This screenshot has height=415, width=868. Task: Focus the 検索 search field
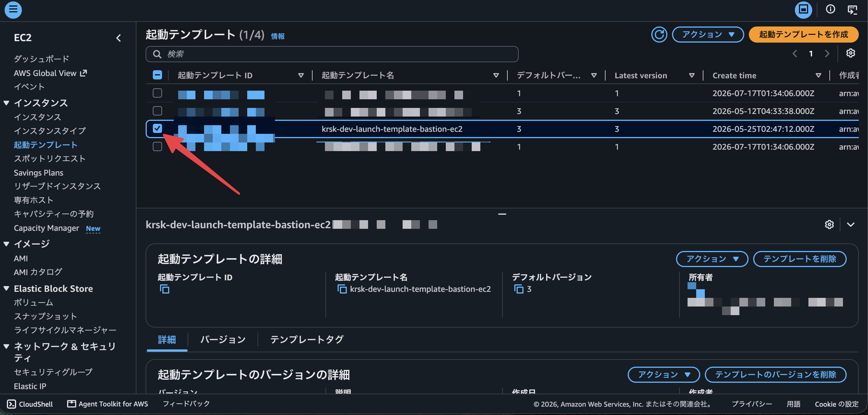click(x=332, y=54)
